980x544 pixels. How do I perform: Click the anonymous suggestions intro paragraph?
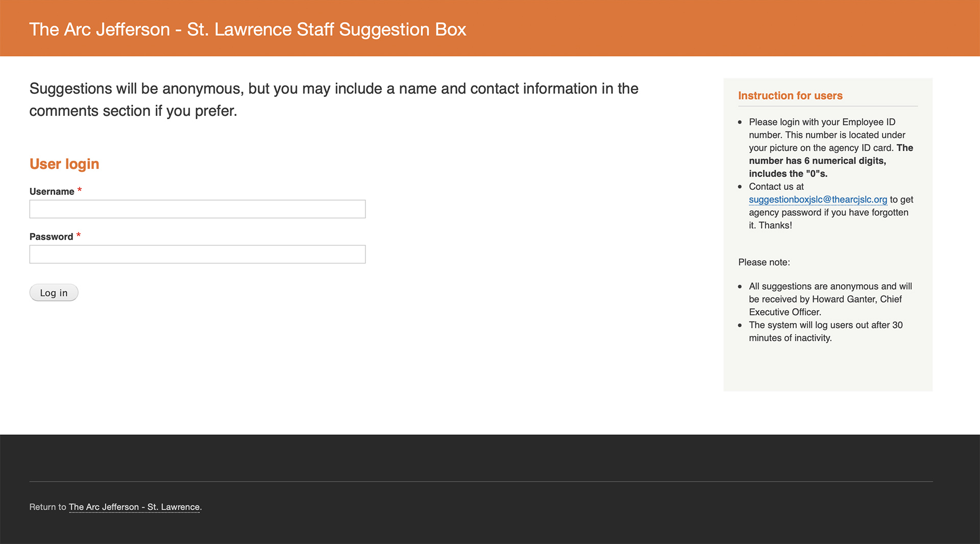point(334,100)
